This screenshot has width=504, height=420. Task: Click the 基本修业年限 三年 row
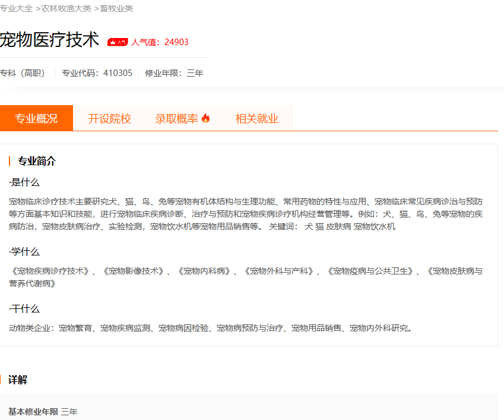click(43, 412)
